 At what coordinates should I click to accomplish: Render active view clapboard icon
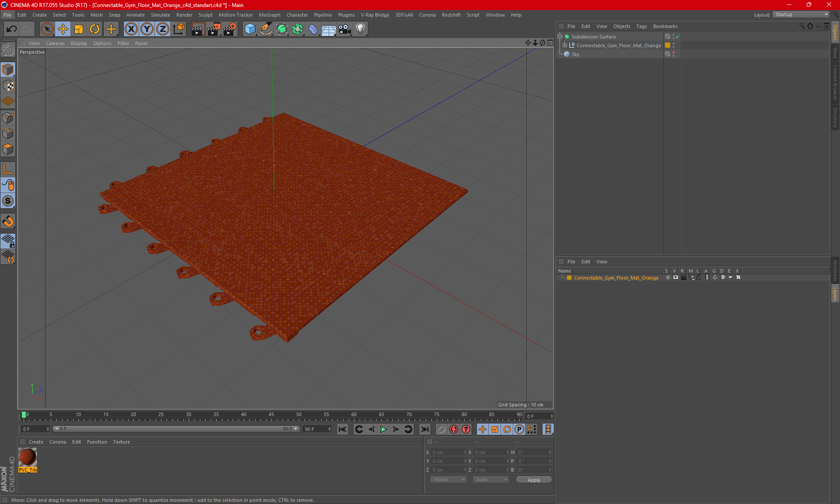198,29
